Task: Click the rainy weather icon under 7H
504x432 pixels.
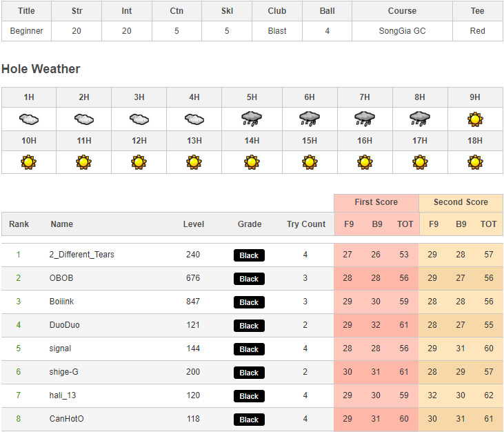Action: click(x=364, y=119)
